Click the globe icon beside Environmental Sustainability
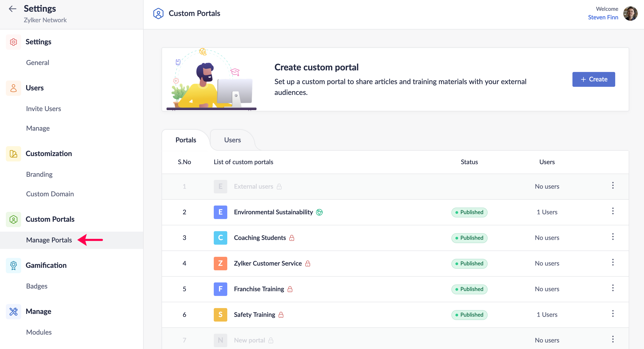The image size is (644, 349). [319, 212]
